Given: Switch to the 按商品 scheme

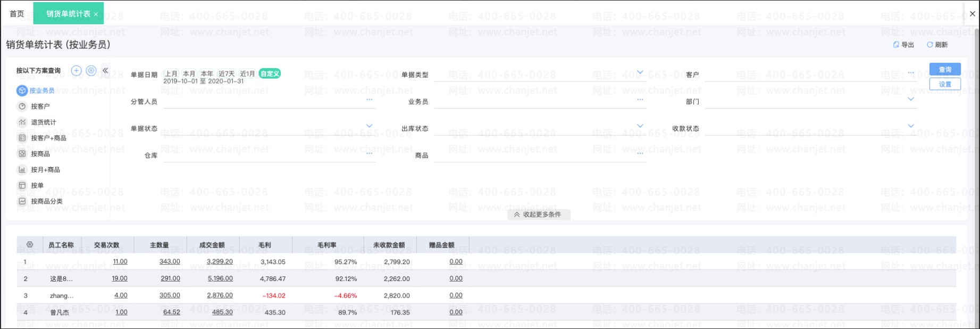Looking at the screenshot, I should pyautogui.click(x=35, y=154).
